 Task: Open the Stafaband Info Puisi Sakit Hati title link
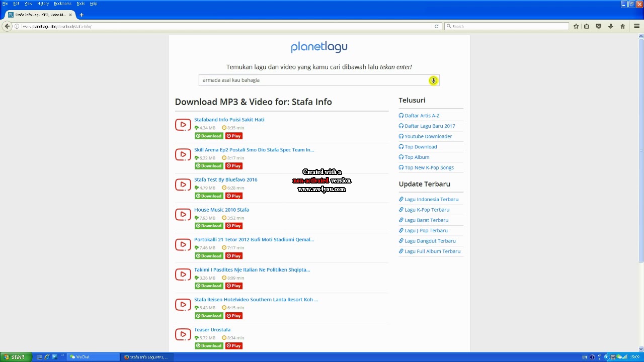(x=229, y=120)
